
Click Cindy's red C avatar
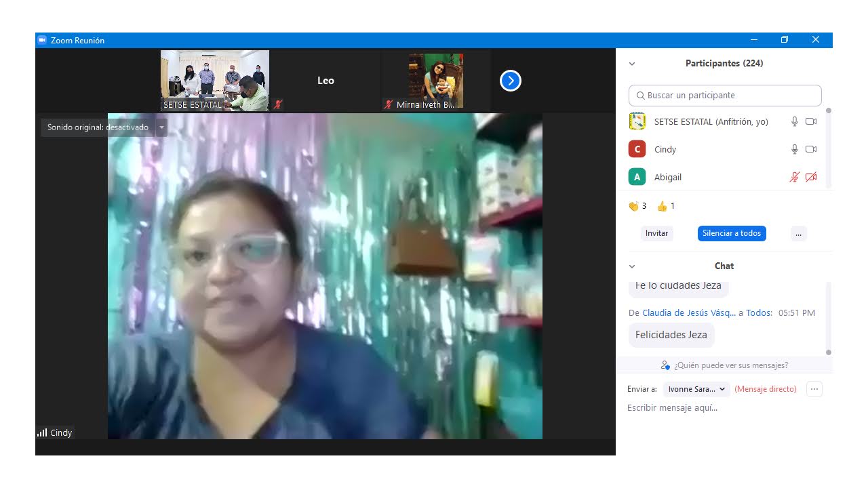coord(637,149)
